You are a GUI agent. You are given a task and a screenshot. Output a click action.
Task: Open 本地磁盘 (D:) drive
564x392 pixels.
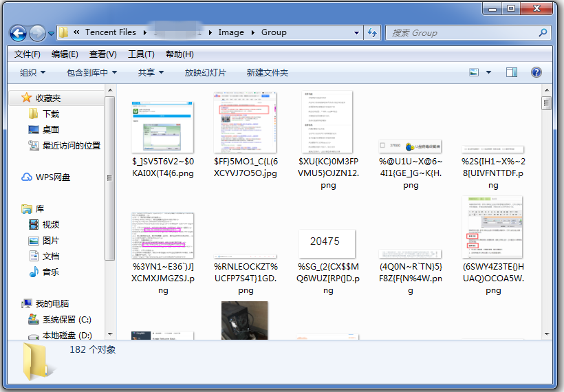click(x=67, y=336)
